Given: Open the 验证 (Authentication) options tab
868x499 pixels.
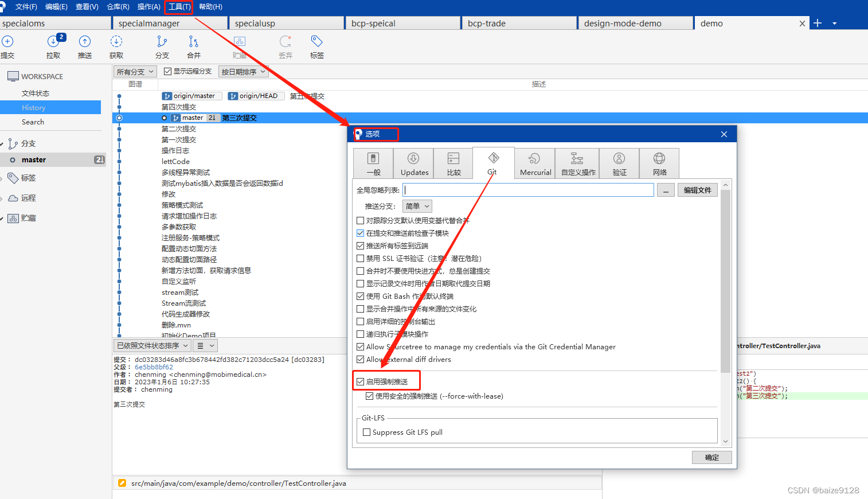Looking at the screenshot, I should click(619, 163).
